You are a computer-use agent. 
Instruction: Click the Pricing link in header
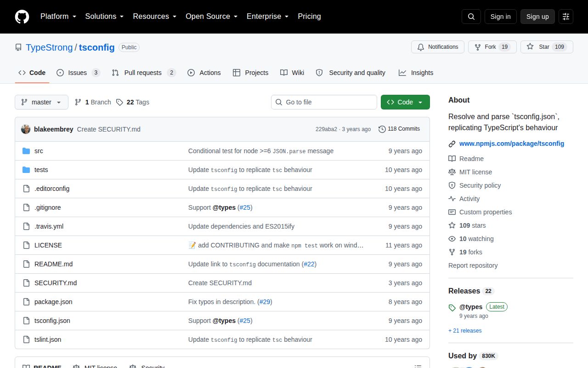pyautogui.click(x=309, y=17)
